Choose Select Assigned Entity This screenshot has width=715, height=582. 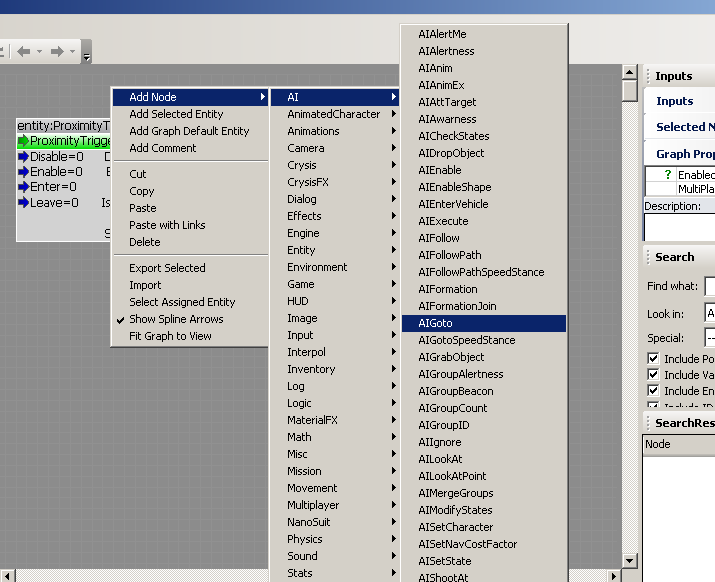(x=190, y=302)
